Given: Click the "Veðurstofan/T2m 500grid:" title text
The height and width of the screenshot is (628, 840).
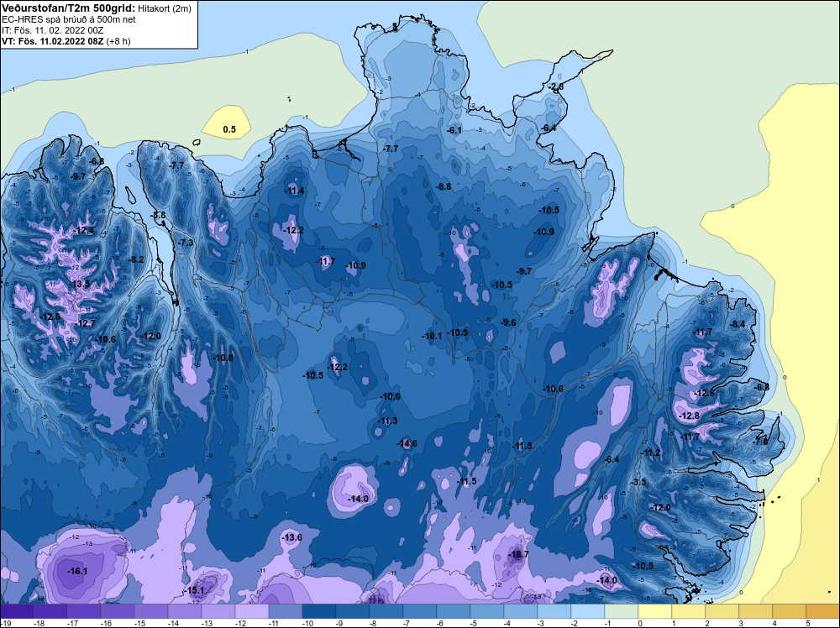Looking at the screenshot, I should pos(69,8).
